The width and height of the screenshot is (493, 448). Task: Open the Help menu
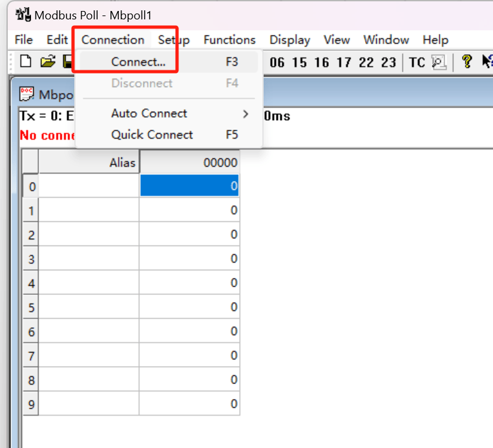(435, 40)
